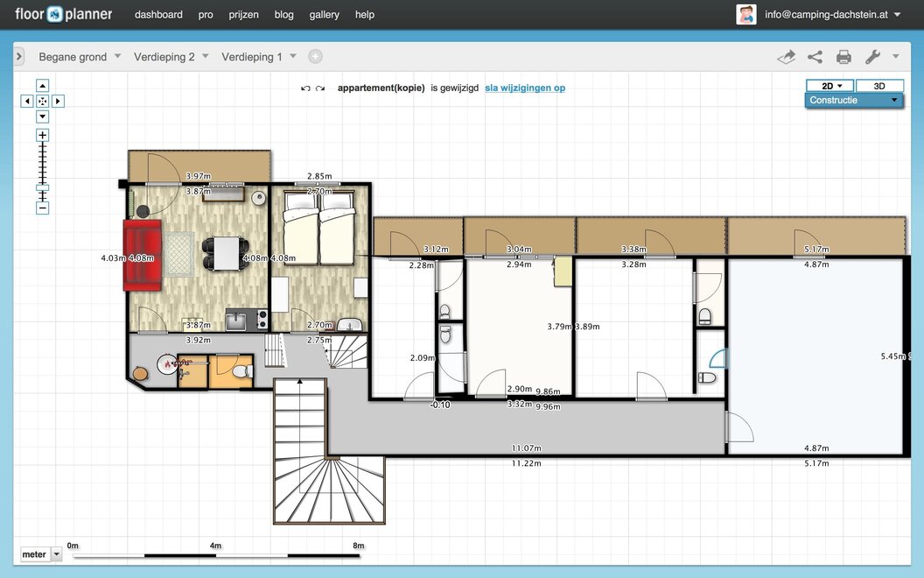Center the view with the pan control
The height and width of the screenshot is (578, 924).
coord(42,102)
